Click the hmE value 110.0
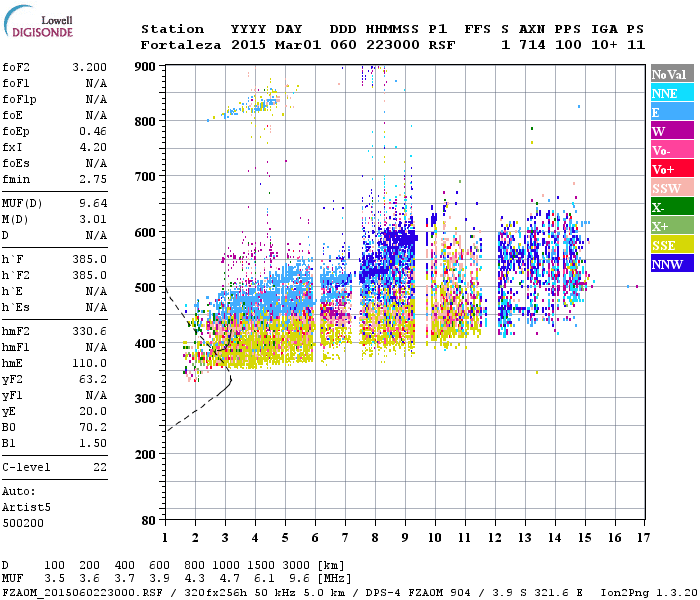700x600 pixels. pyautogui.click(x=89, y=364)
